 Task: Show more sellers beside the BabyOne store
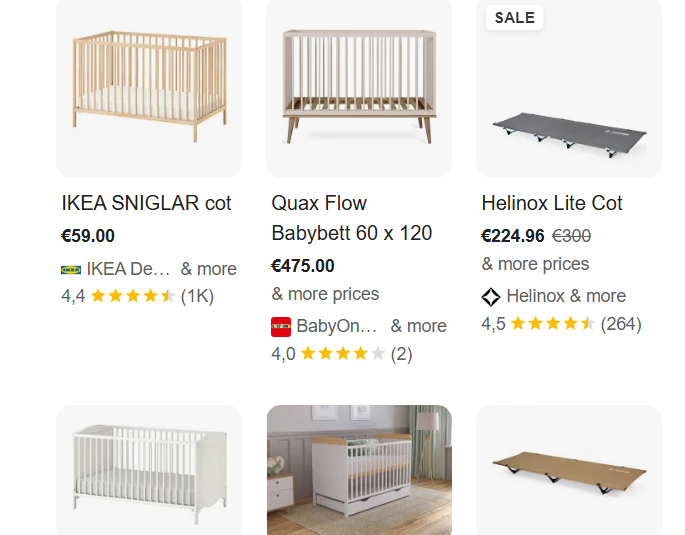(418, 326)
